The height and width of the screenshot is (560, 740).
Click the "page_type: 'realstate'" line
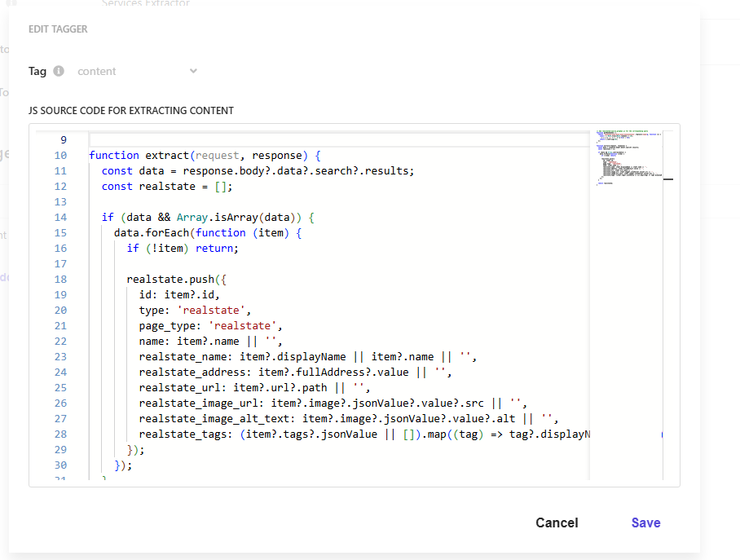tap(210, 326)
